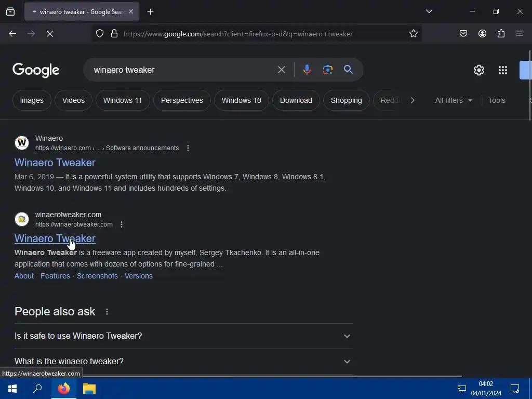Open Firefox View recent browsing icon
This screenshot has height=399, width=532.
(10, 11)
